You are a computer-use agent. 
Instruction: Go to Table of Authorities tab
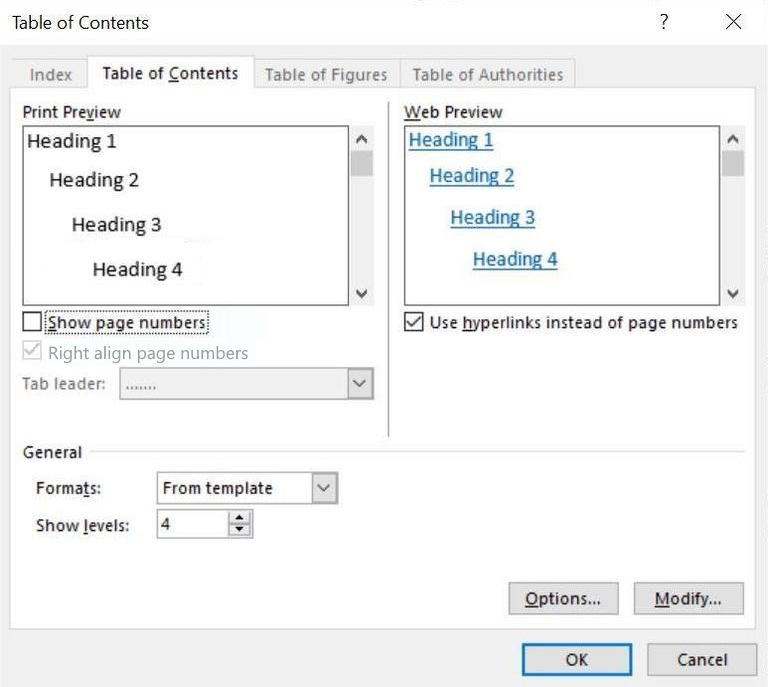tap(488, 74)
